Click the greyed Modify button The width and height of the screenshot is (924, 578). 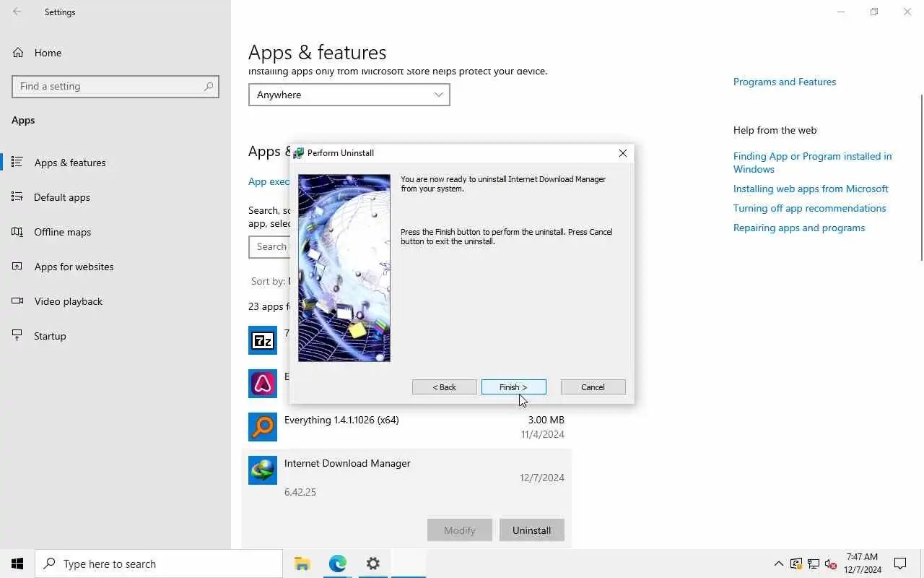point(460,530)
